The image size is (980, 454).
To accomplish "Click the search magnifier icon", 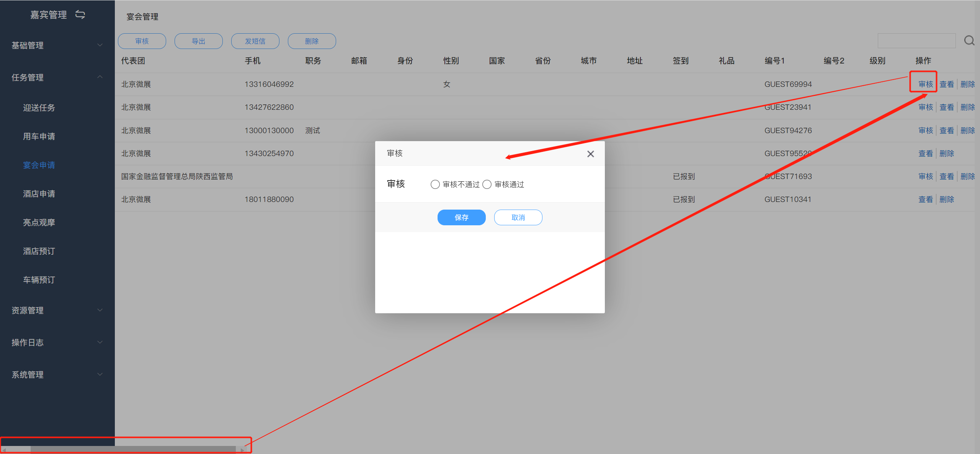I will click(x=969, y=41).
